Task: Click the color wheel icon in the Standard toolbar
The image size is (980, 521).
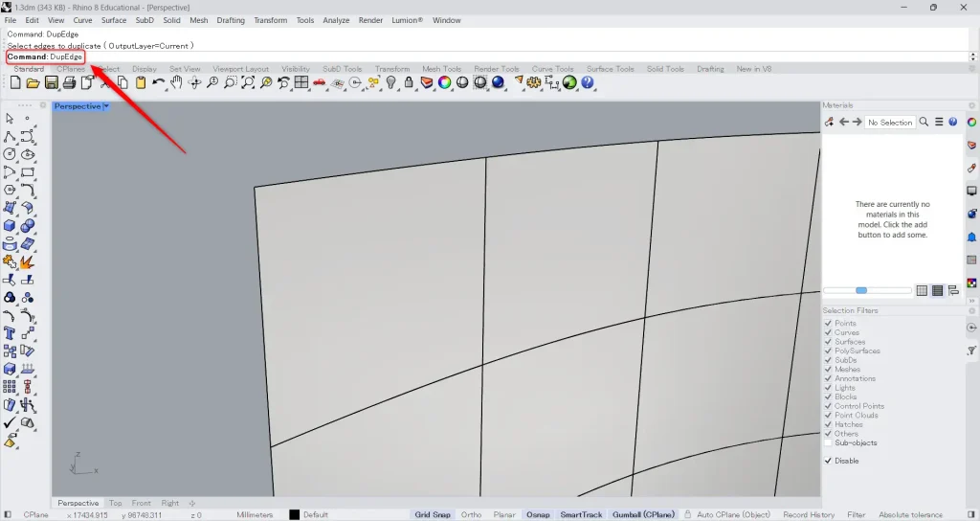Action: [444, 82]
